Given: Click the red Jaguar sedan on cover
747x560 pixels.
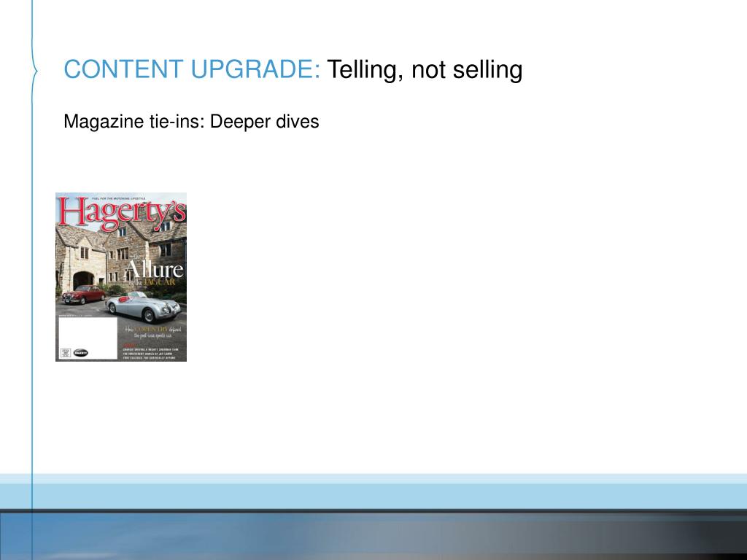Looking at the screenshot, I should (83, 295).
